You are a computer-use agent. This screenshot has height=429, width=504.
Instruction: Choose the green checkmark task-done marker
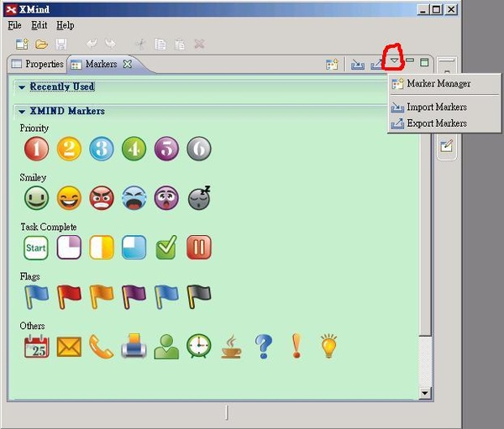tap(166, 248)
